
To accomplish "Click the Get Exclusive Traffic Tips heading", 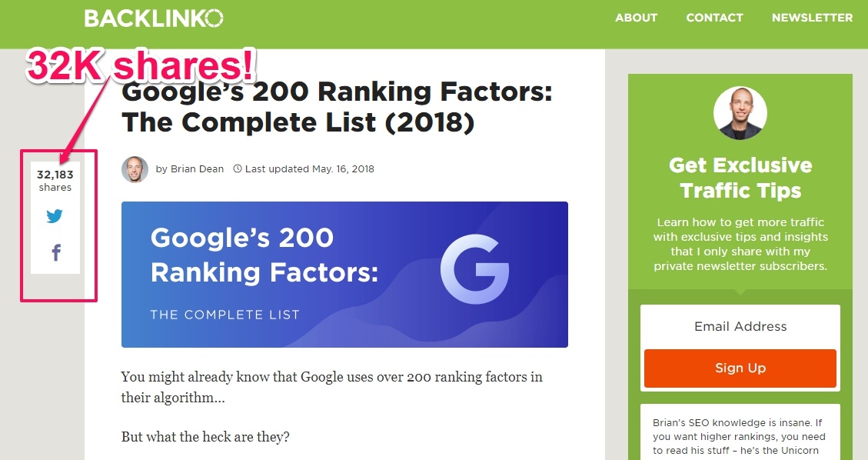I will 740,178.
